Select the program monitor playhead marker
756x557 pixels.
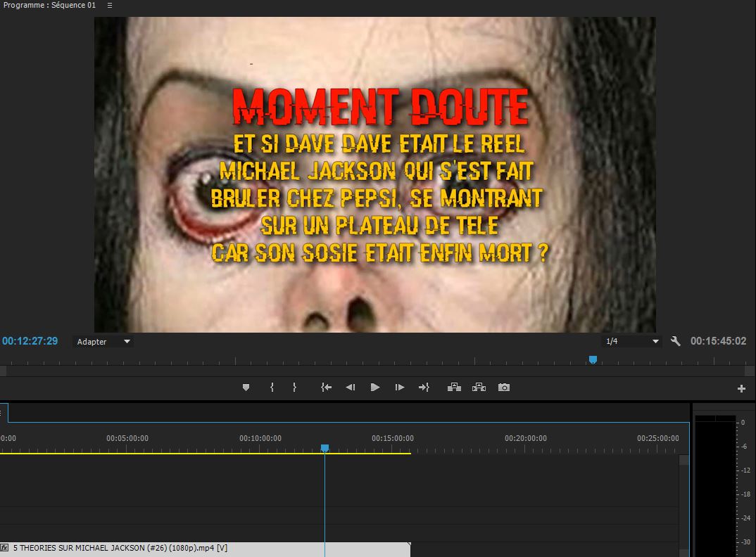coord(593,360)
